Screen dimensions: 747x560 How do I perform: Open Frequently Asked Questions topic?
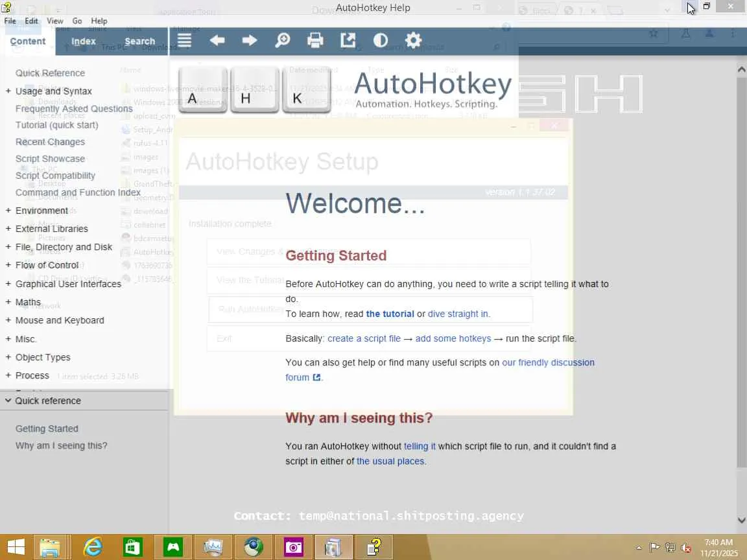click(x=74, y=109)
